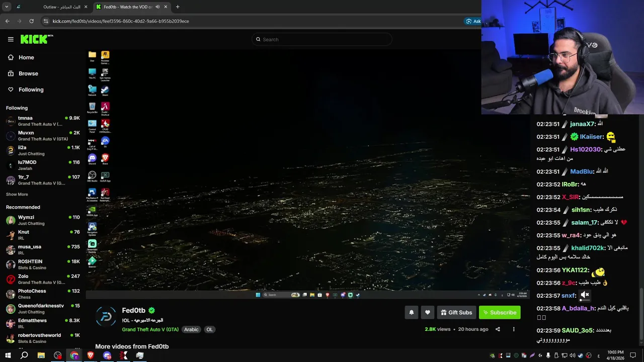Image resolution: width=644 pixels, height=362 pixels.
Task: Open Chrome from the taskbar
Action: [74, 355]
